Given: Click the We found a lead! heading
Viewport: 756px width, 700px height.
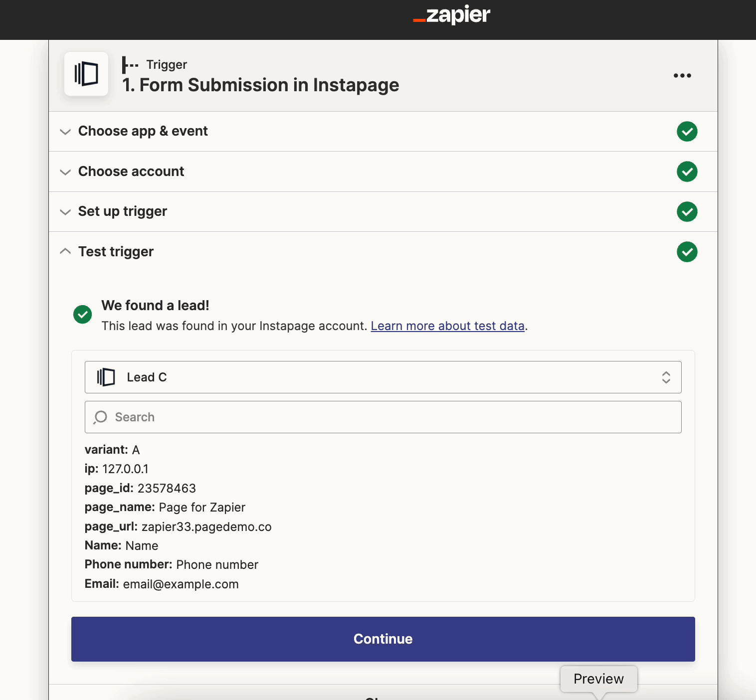Looking at the screenshot, I should click(155, 306).
